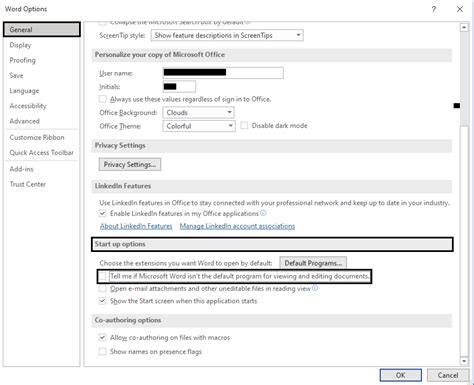Click the Privacy Settings button

[x=130, y=164]
